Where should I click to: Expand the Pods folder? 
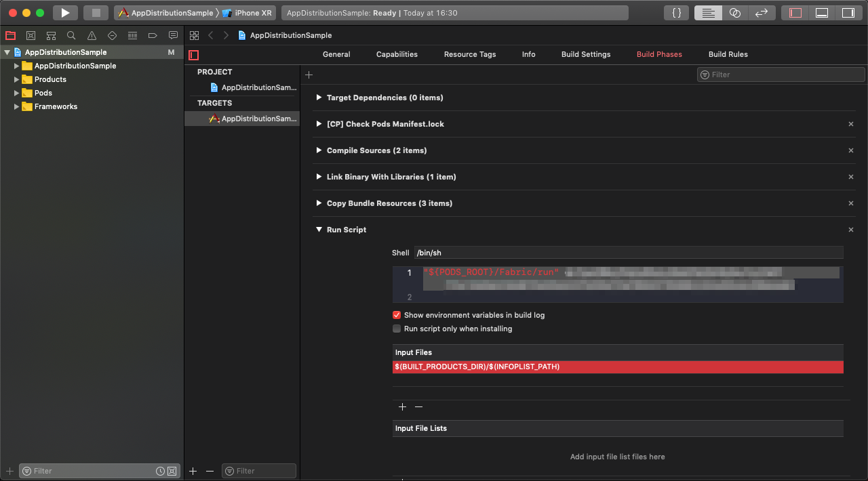coord(17,93)
